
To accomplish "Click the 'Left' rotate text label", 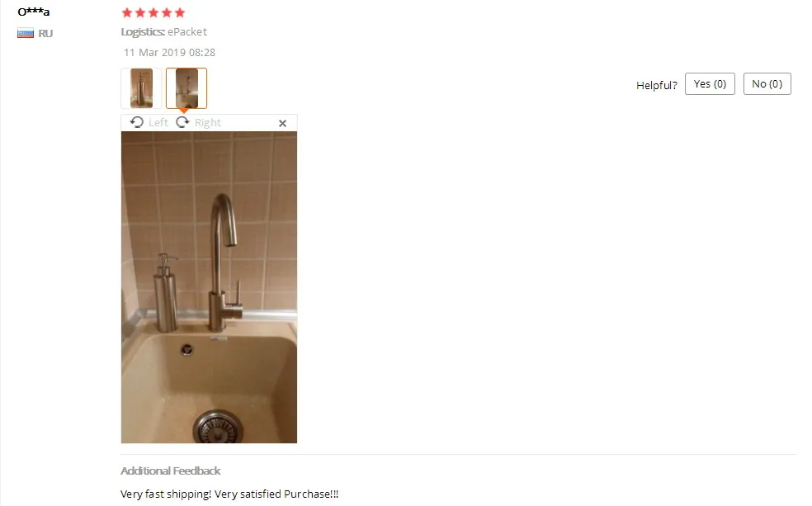I will pos(158,123).
